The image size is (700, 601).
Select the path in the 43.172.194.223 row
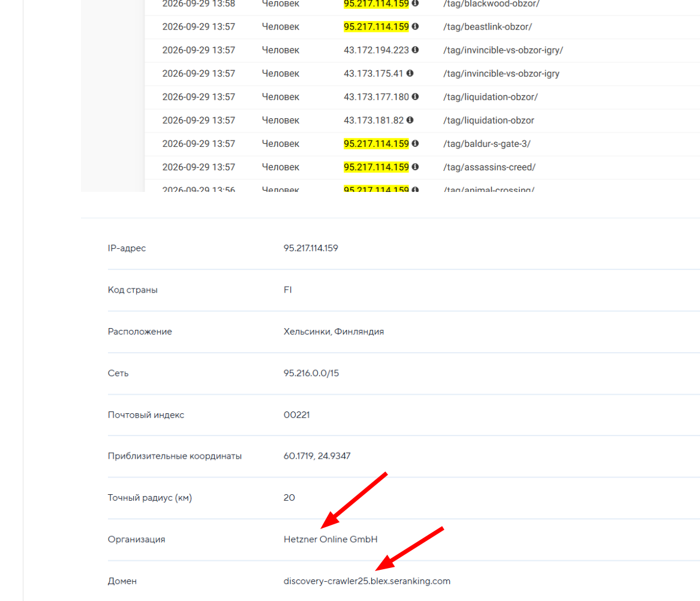[503, 50]
